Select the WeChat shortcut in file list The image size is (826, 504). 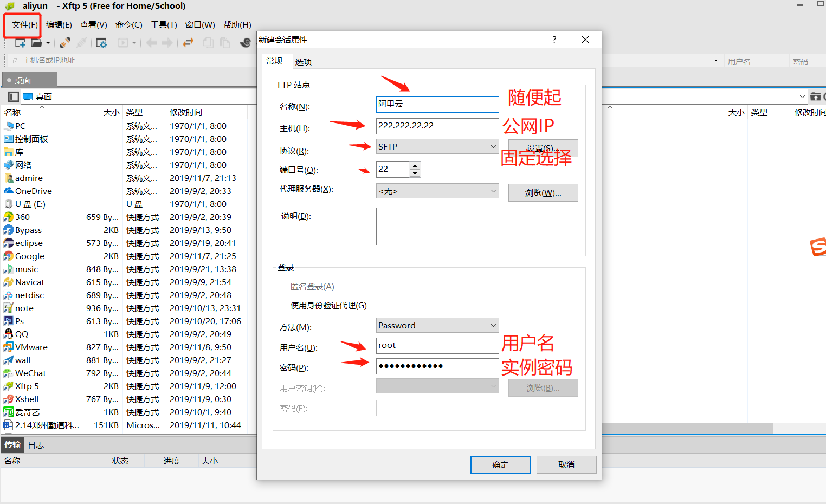coord(30,373)
